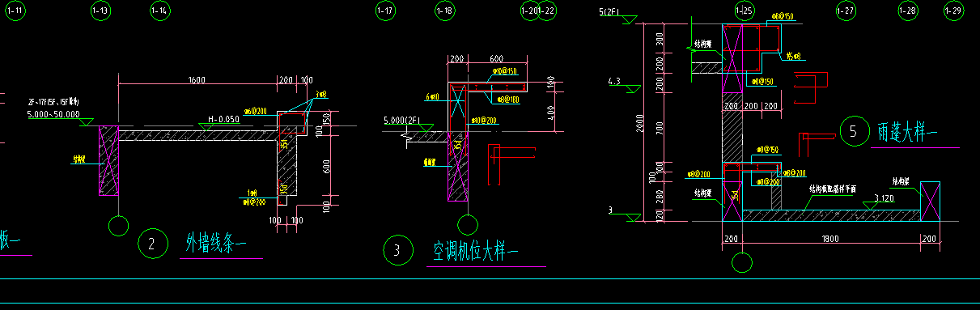Image resolution: width=980 pixels, height=310 pixels.
Task: Select the 600 horizontal dimension in detail 3
Action: click(x=495, y=59)
